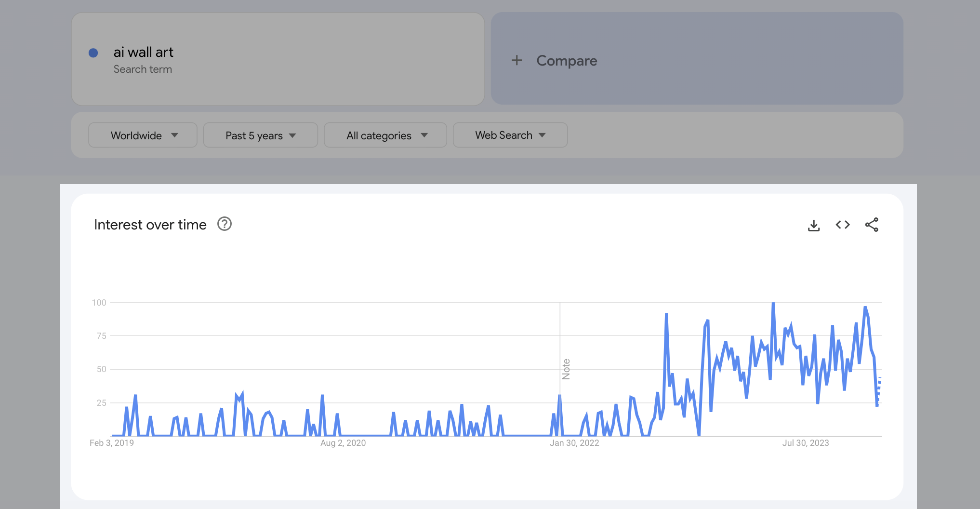Click the question mark beside Interest over time
Screen dimensions: 980x509
click(x=224, y=224)
